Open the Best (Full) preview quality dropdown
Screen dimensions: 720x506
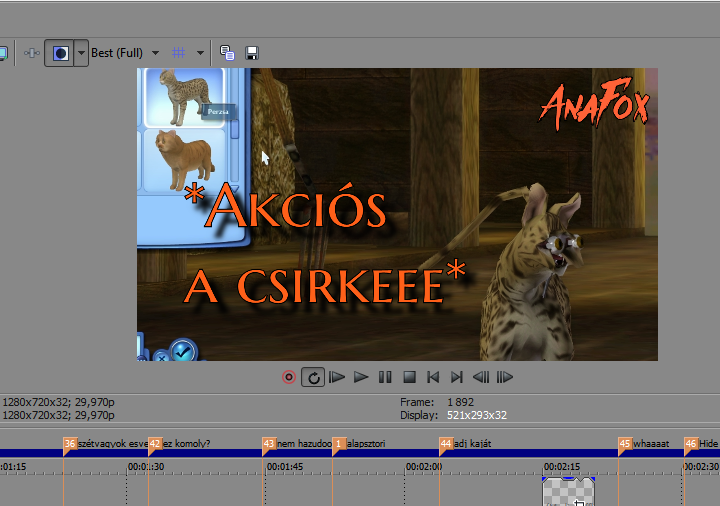click(x=125, y=53)
